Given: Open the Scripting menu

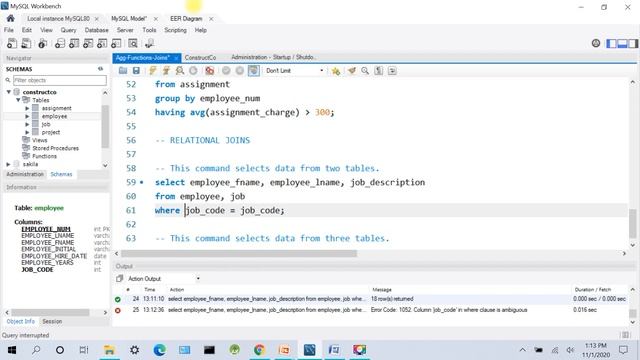Looking at the screenshot, I should pyautogui.click(x=176, y=30).
